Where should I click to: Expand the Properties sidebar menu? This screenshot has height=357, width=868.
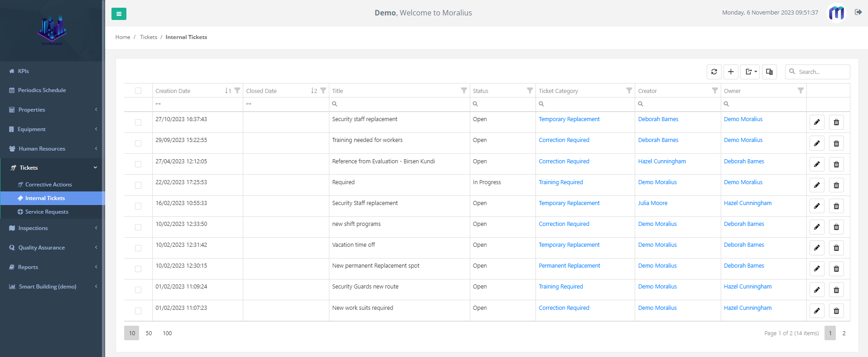pos(52,110)
